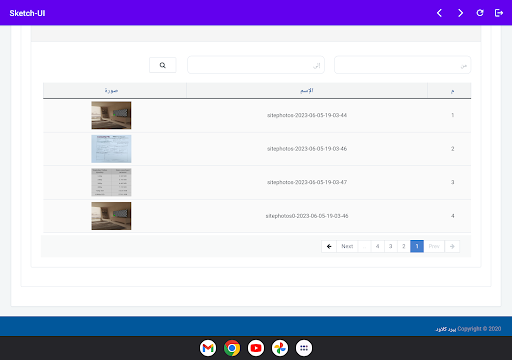Click the 'إلى' to-date input field
Viewport: 512px width, 360px height.
pos(256,65)
